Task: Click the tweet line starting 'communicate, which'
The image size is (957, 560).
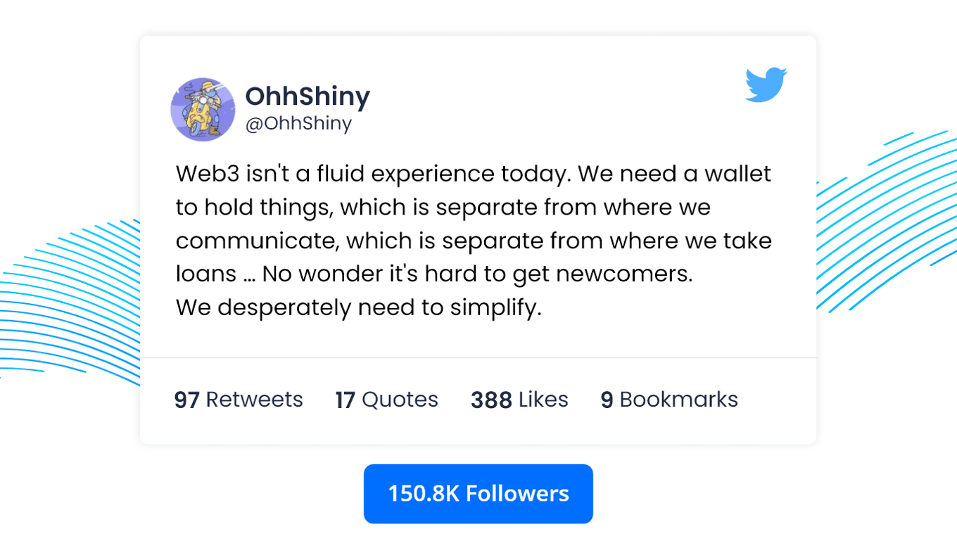Action: (x=474, y=241)
